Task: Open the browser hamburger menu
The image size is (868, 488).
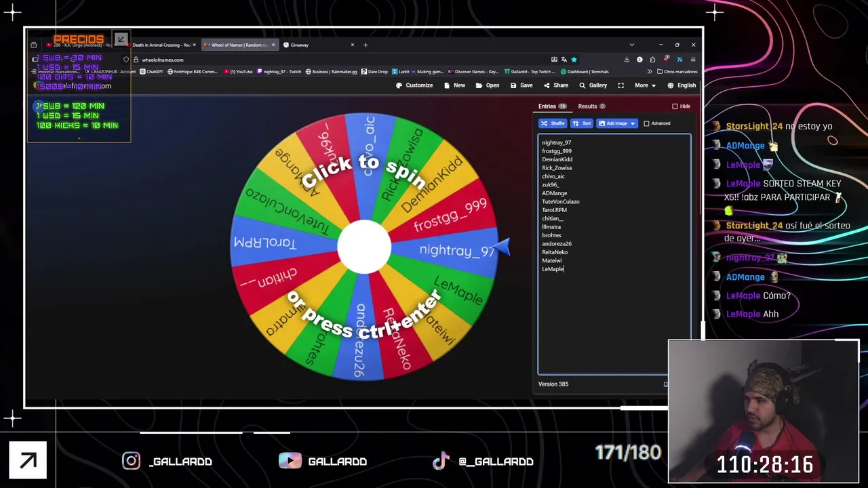Action: coord(692,60)
